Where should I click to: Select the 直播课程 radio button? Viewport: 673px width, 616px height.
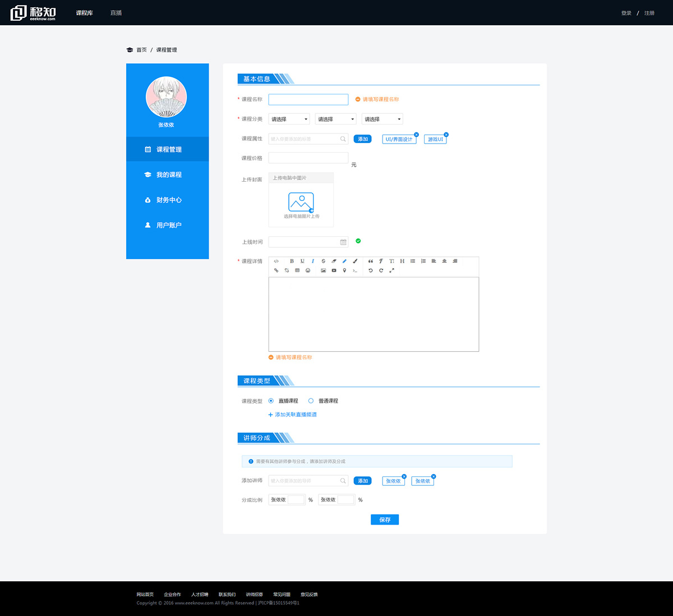click(271, 401)
